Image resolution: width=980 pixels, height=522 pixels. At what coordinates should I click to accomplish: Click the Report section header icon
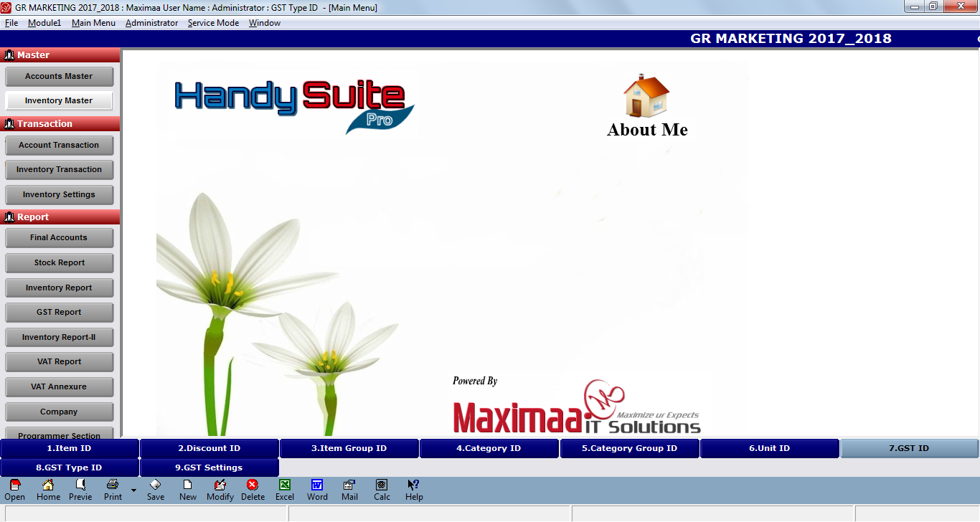9,217
